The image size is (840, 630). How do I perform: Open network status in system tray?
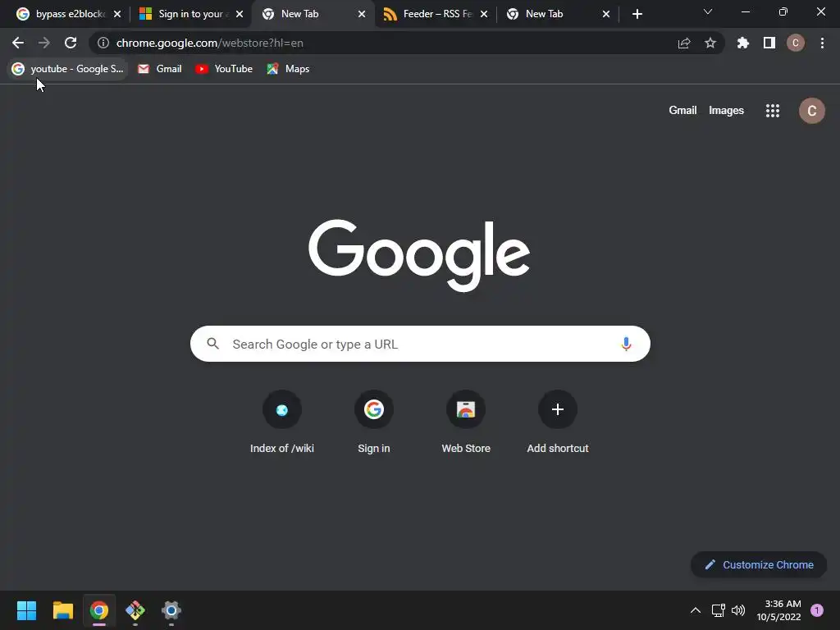click(718, 610)
